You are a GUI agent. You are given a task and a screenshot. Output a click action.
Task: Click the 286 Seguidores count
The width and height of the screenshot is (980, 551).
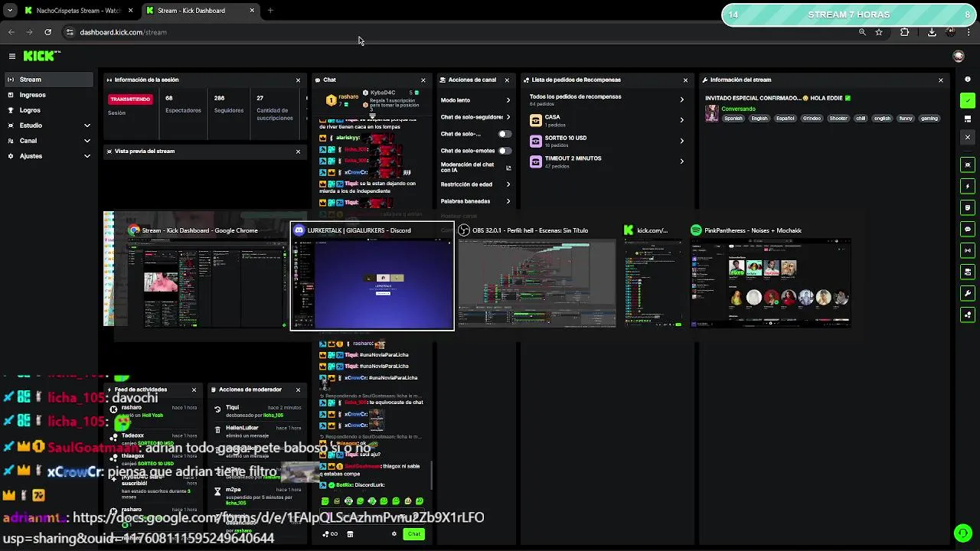click(x=219, y=98)
